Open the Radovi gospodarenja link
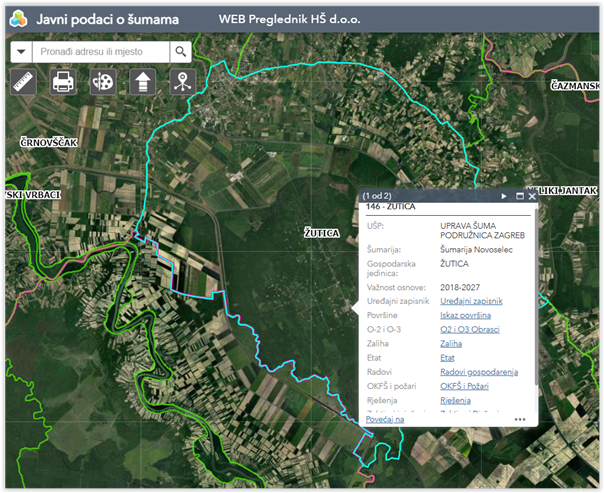This screenshot has height=493, width=604. click(x=478, y=372)
